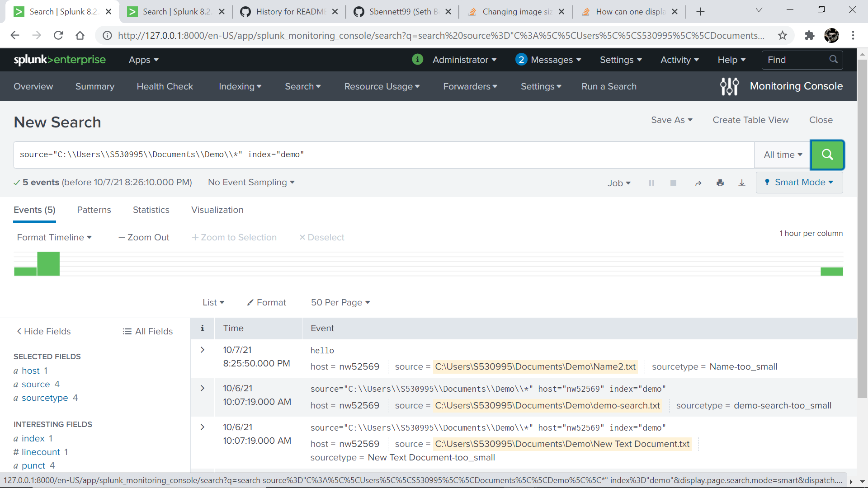Hide Fields sidebar
The width and height of the screenshot is (868, 488).
coord(43,331)
